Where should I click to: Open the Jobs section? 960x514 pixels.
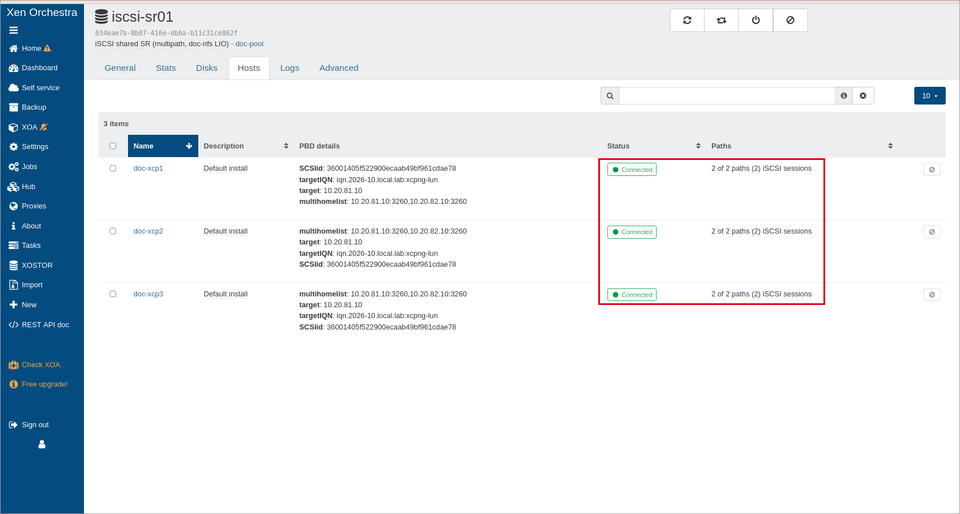[24, 166]
